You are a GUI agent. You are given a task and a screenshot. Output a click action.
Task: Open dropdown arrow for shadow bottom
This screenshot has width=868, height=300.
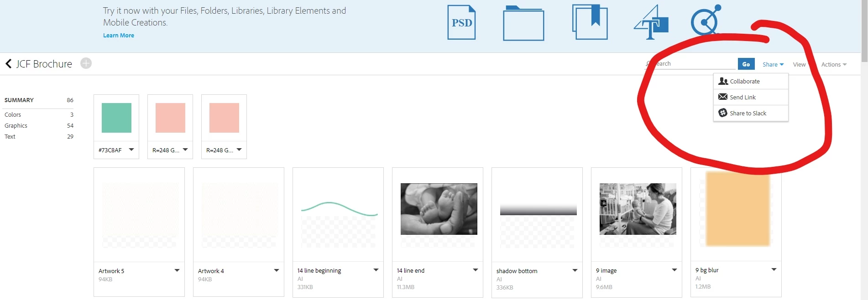click(575, 270)
